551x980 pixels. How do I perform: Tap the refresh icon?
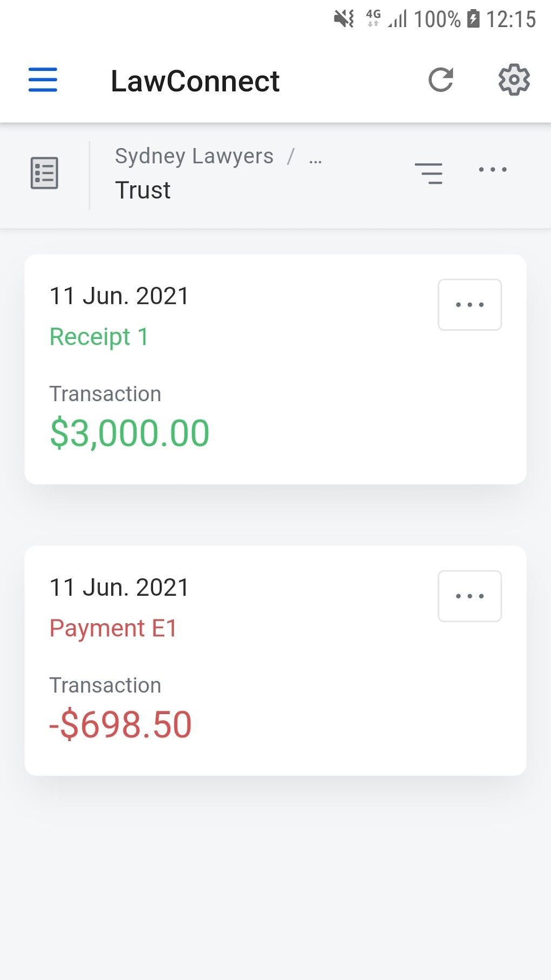(x=441, y=80)
